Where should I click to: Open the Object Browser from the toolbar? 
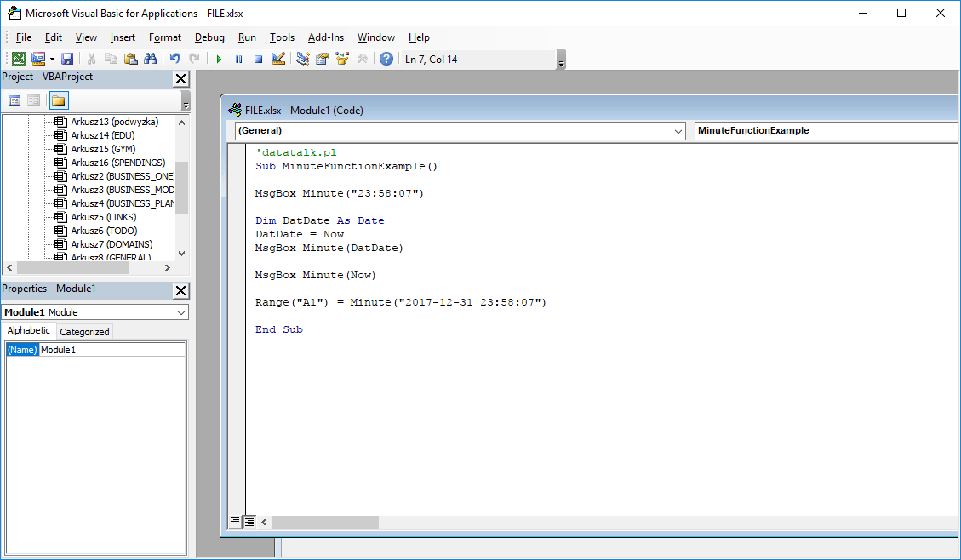pos(341,58)
